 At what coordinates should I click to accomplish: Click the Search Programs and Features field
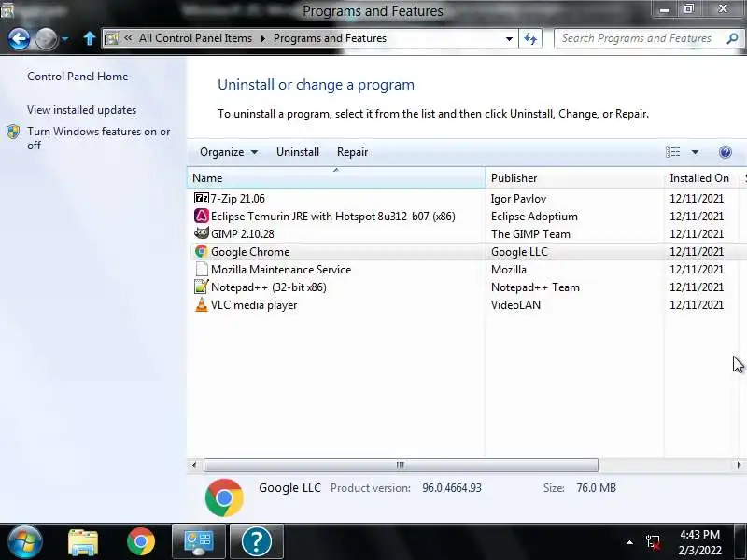pyautogui.click(x=648, y=38)
